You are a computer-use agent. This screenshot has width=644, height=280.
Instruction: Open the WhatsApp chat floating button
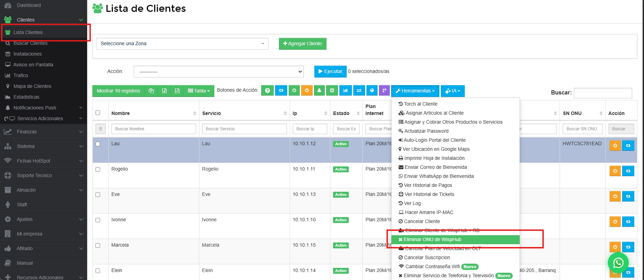pyautogui.click(x=618, y=263)
